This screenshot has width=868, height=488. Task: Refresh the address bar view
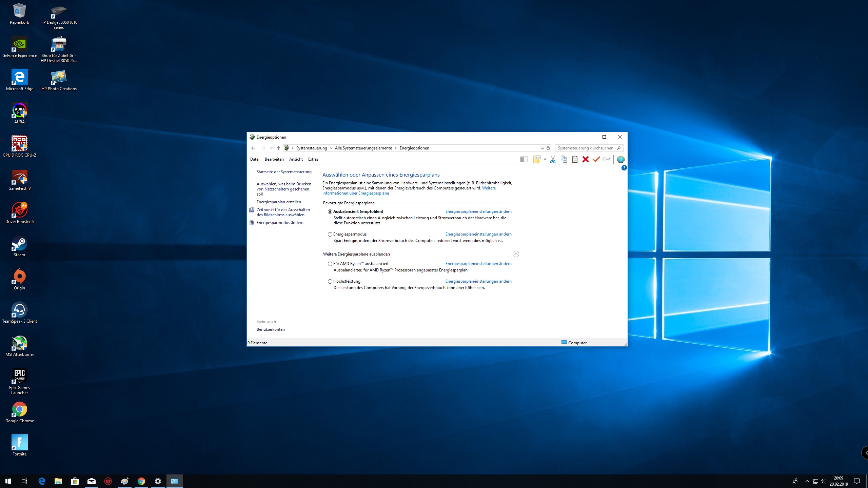pyautogui.click(x=548, y=148)
